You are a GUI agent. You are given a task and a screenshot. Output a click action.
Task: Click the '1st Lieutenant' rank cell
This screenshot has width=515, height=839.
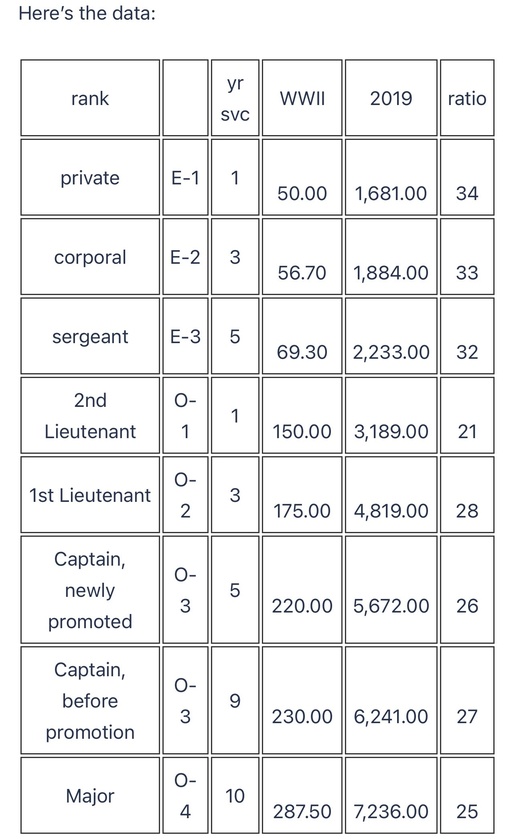(90, 494)
